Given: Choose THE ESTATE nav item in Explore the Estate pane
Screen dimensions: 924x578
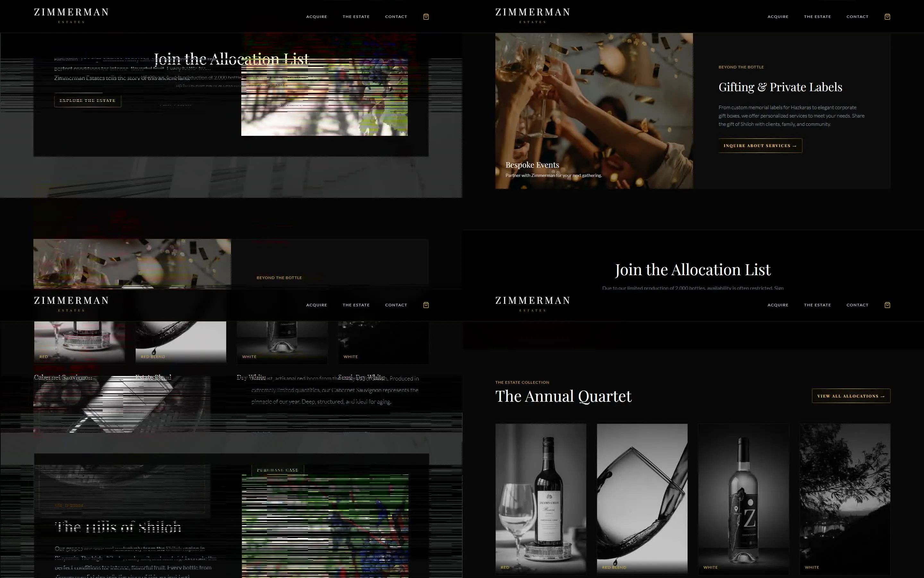Looking at the screenshot, I should point(356,16).
